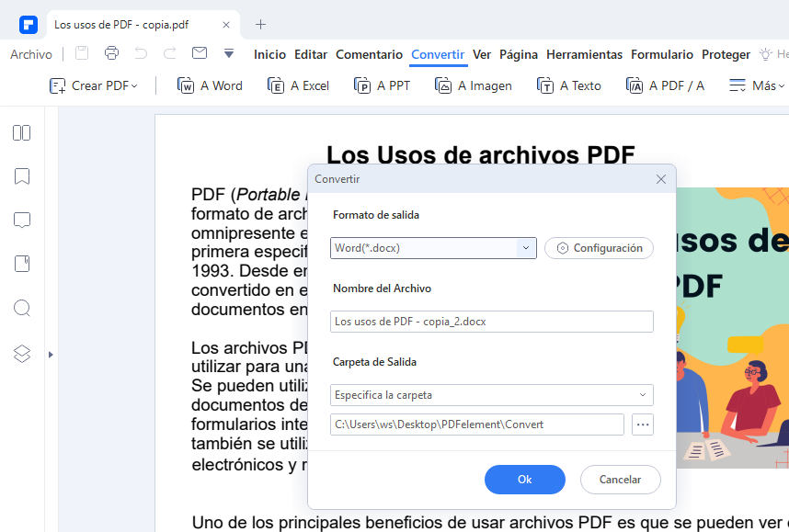Click the browse folder ellipsis button
The height and width of the screenshot is (532, 789).
[x=642, y=424]
